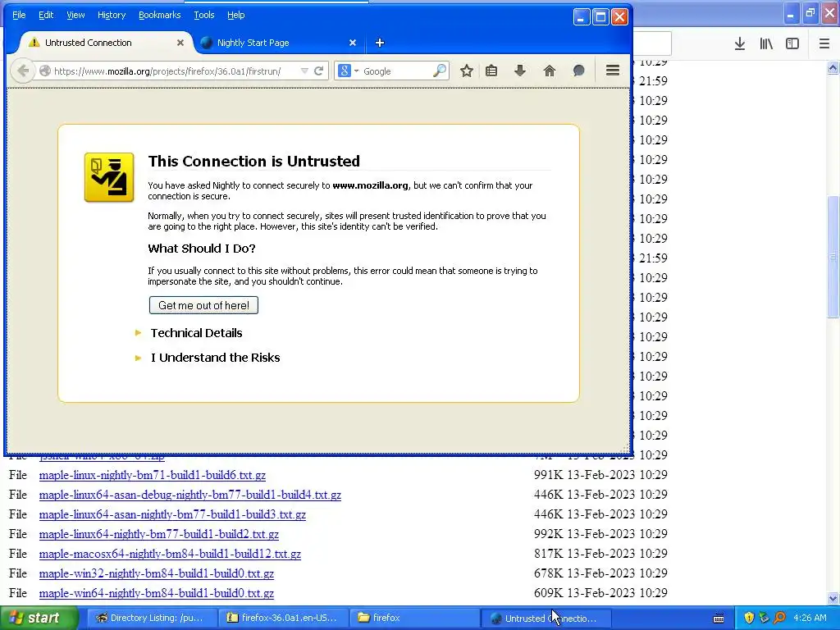Show bookmarks list icon in Nightly toolbar

pos(491,71)
